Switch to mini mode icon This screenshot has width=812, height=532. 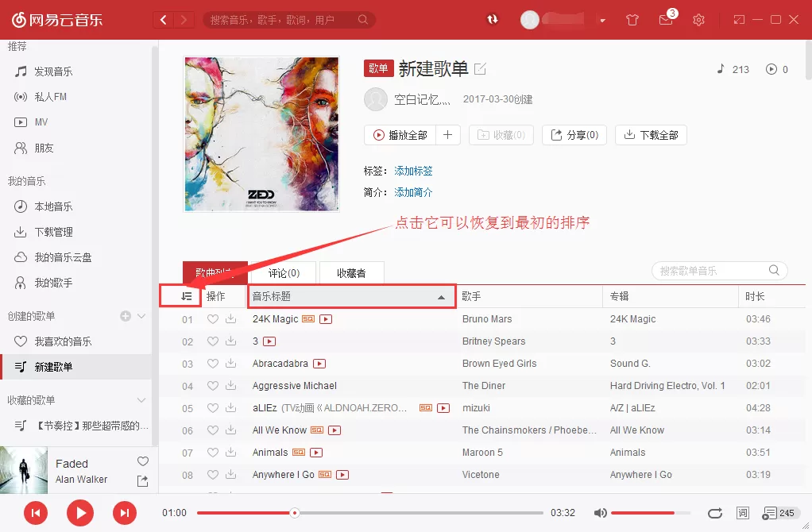click(x=739, y=20)
